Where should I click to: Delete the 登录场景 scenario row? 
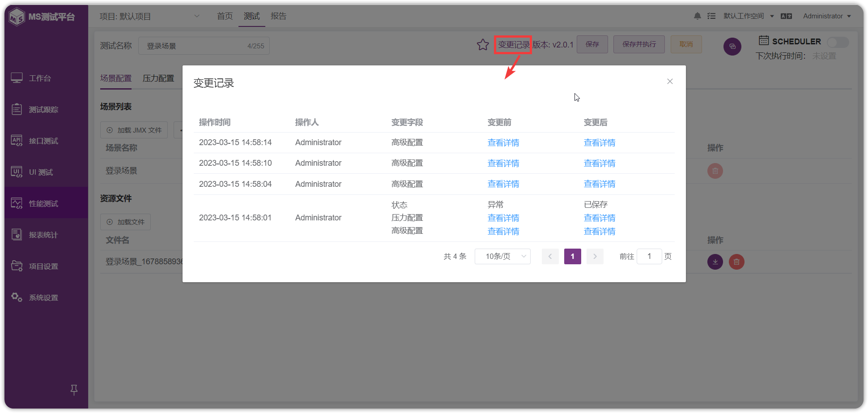(x=715, y=171)
